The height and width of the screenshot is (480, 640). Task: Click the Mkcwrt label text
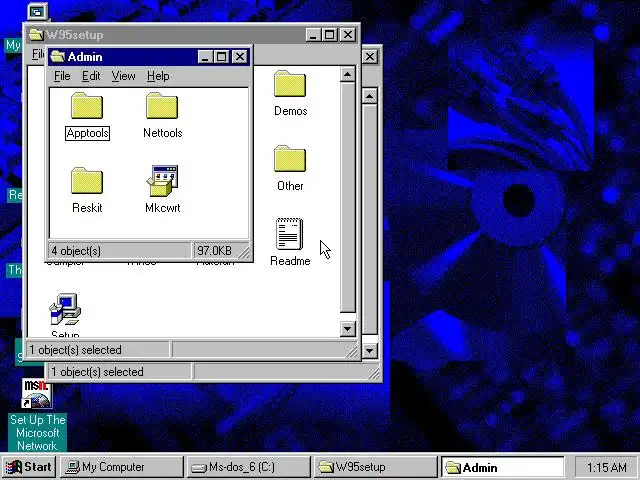(x=162, y=208)
